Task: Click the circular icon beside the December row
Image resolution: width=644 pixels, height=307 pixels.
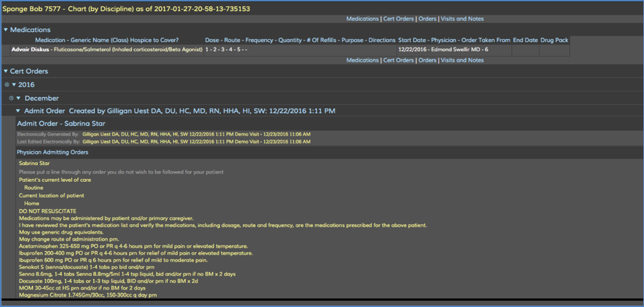Action: coord(11,98)
